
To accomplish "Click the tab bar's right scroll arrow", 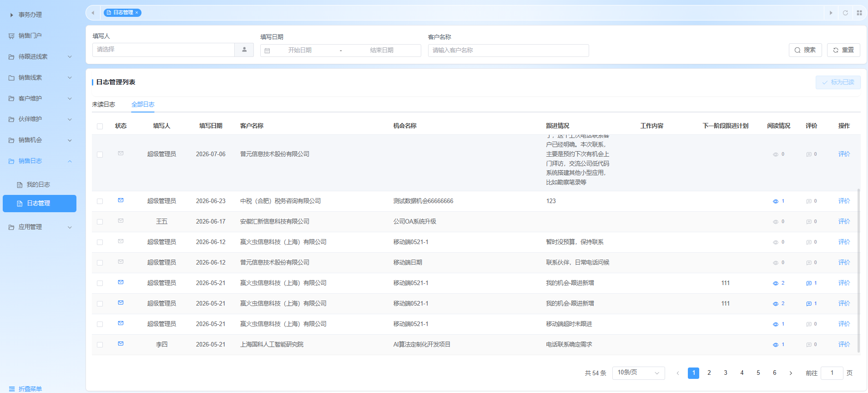I will 831,13.
